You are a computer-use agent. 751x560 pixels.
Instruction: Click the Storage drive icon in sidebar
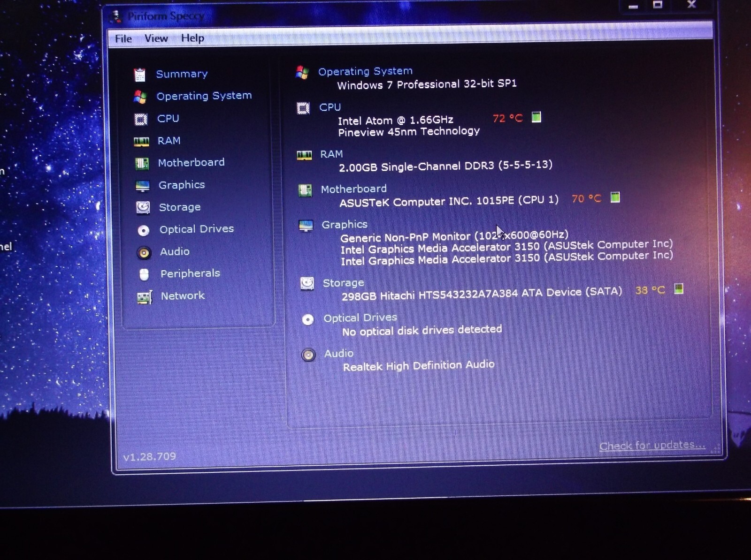143,207
